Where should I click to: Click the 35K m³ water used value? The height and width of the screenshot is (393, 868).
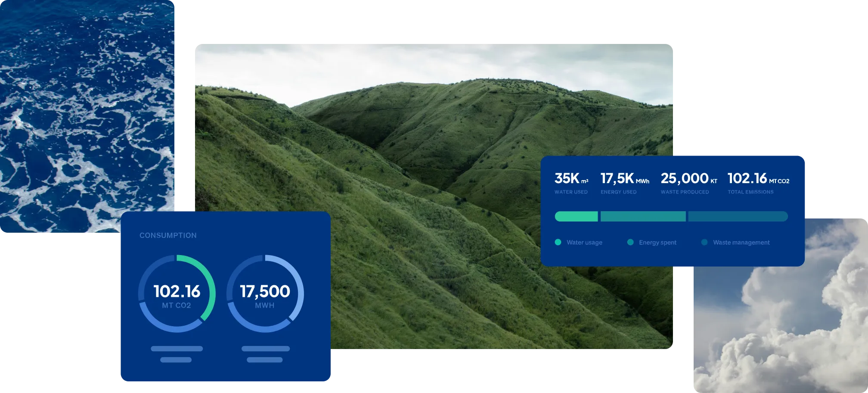pyautogui.click(x=571, y=178)
